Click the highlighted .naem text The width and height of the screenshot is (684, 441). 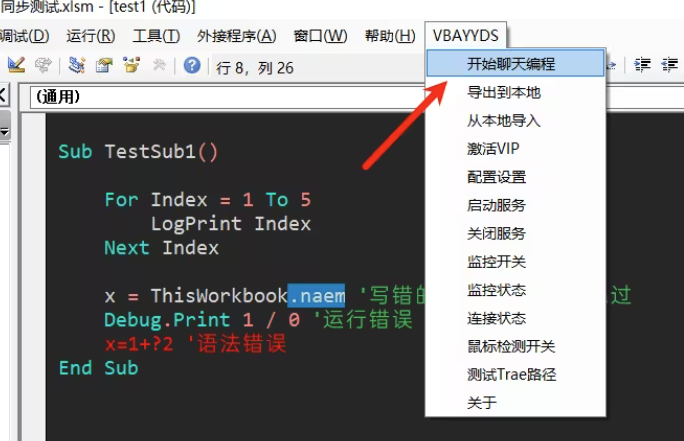tap(316, 296)
